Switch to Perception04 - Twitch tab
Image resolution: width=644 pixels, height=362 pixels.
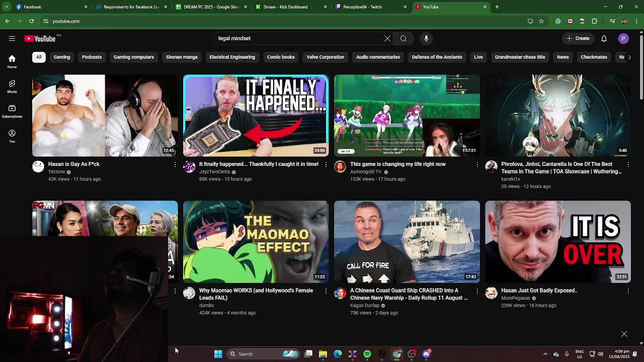[x=371, y=7]
